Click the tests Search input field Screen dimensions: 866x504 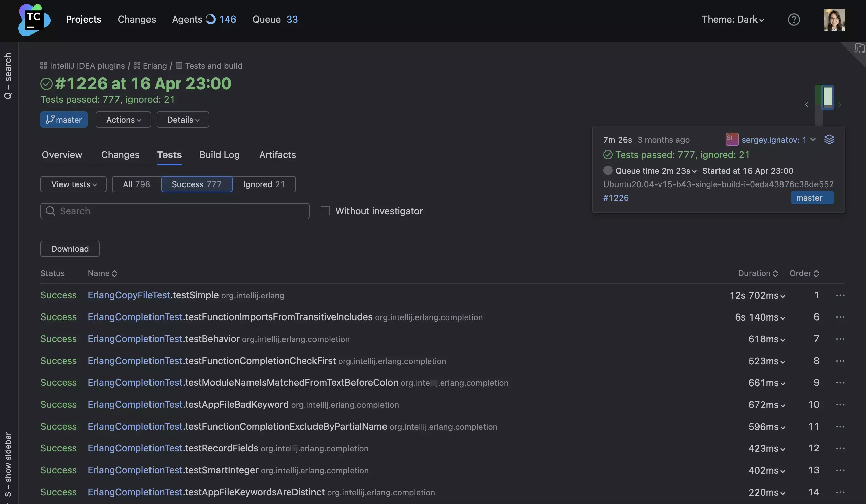click(175, 211)
